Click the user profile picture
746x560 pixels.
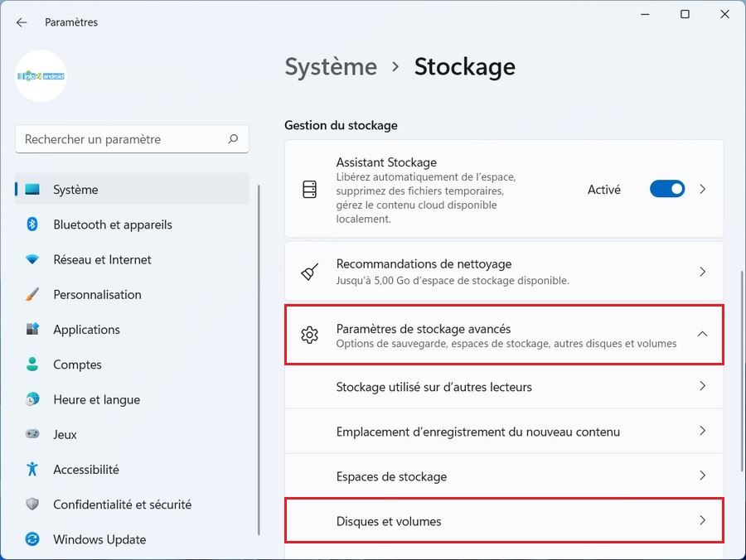point(41,76)
